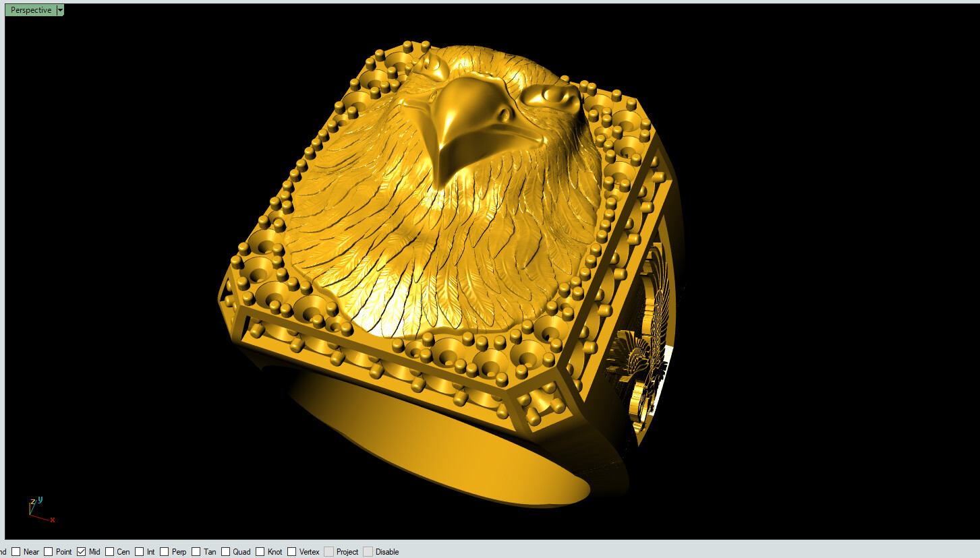Viewport: 980px width, 558px height.
Task: Enable the Knot object snap
Action: point(260,551)
